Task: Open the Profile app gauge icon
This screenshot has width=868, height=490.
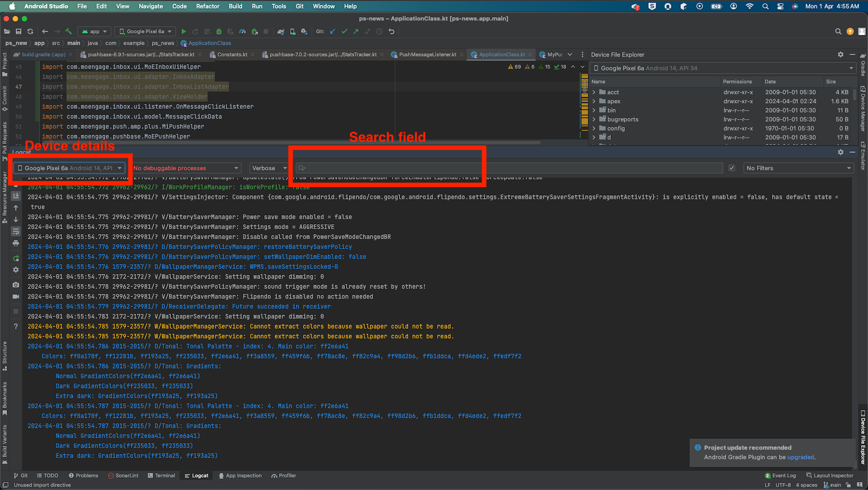Action: click(x=243, y=31)
